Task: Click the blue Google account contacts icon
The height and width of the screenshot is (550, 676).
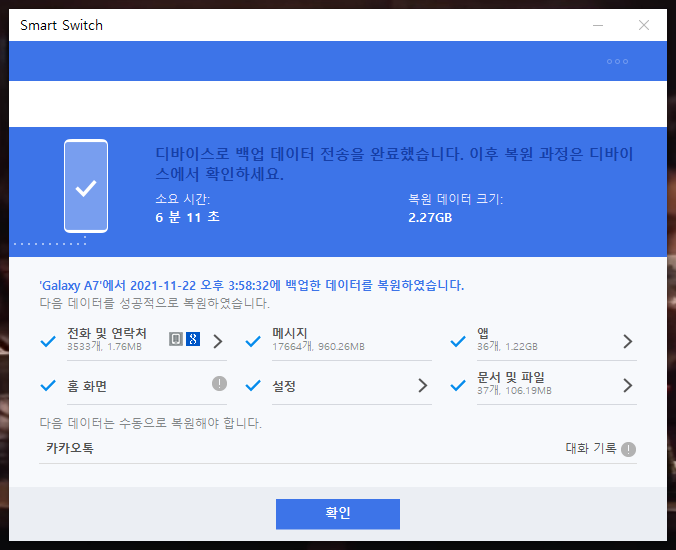Action: coord(193,339)
